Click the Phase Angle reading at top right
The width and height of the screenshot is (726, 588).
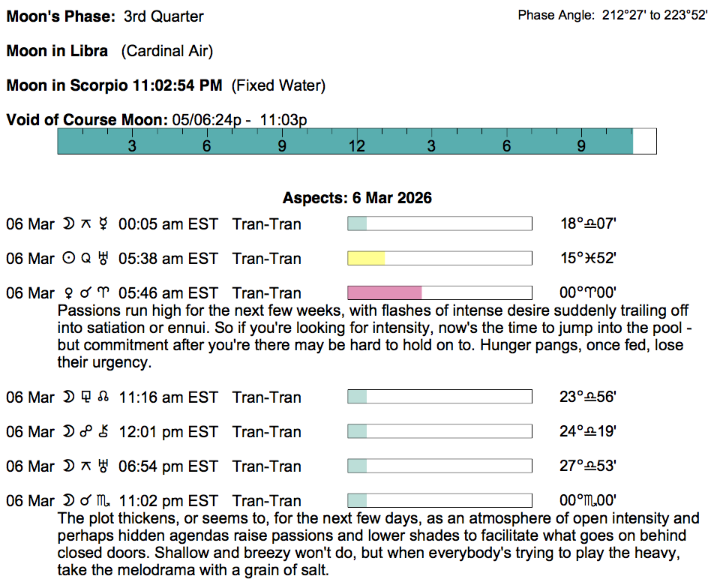pyautogui.click(x=612, y=16)
